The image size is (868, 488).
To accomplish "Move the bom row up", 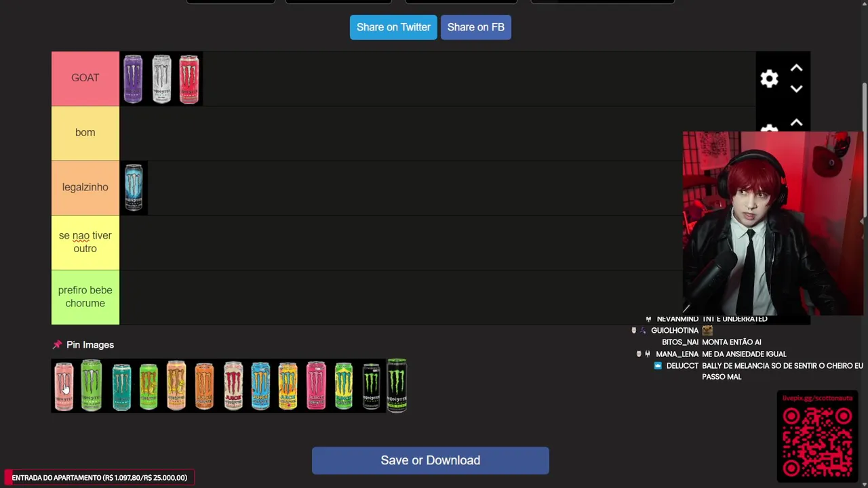I will coord(796,123).
